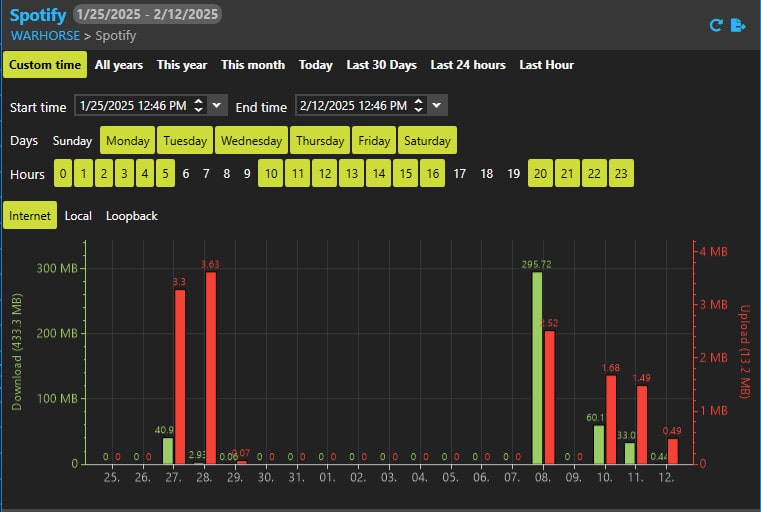
Task: Select the Internet traffic tab
Action: click(x=30, y=215)
